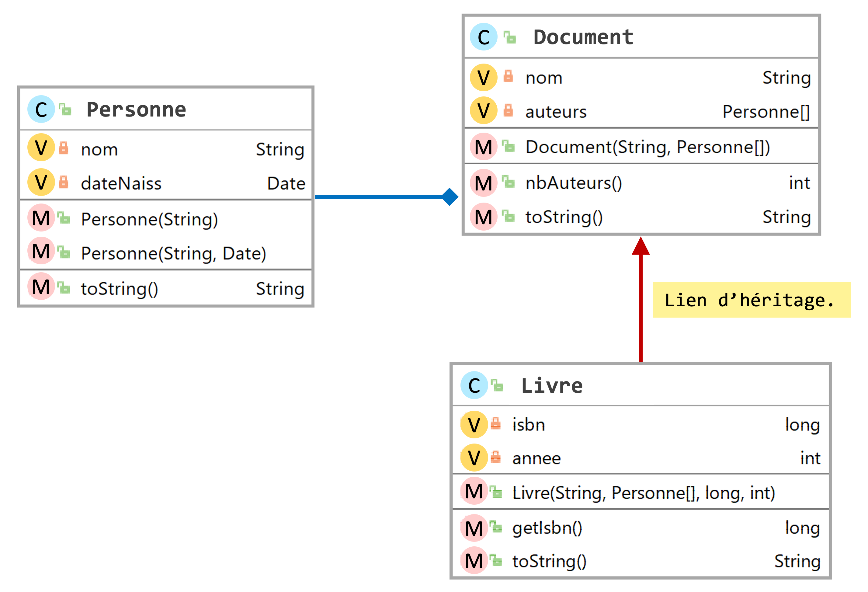
Task: Select the Livre class title
Action: click(x=552, y=385)
